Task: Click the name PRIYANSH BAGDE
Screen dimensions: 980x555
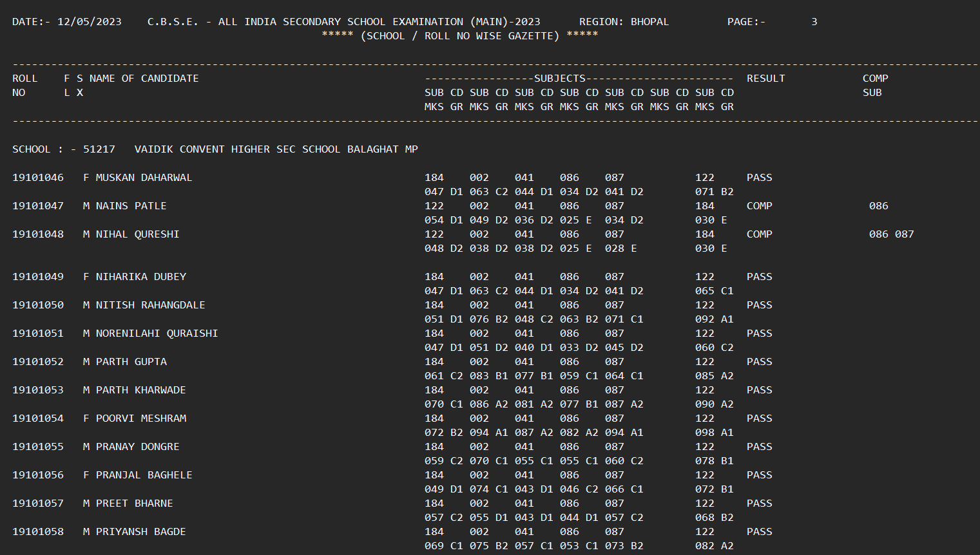Action: (x=140, y=532)
